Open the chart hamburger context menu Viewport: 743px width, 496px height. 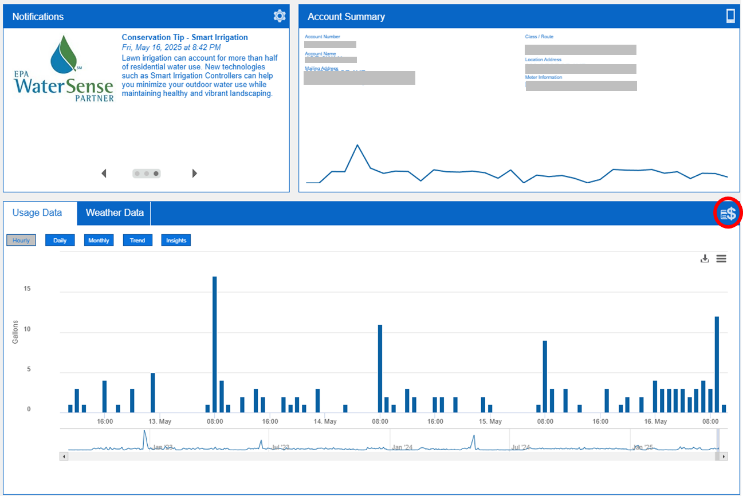pos(721,259)
